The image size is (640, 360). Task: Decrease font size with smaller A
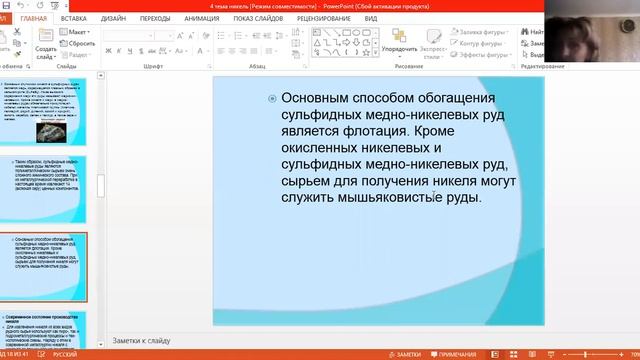point(191,36)
